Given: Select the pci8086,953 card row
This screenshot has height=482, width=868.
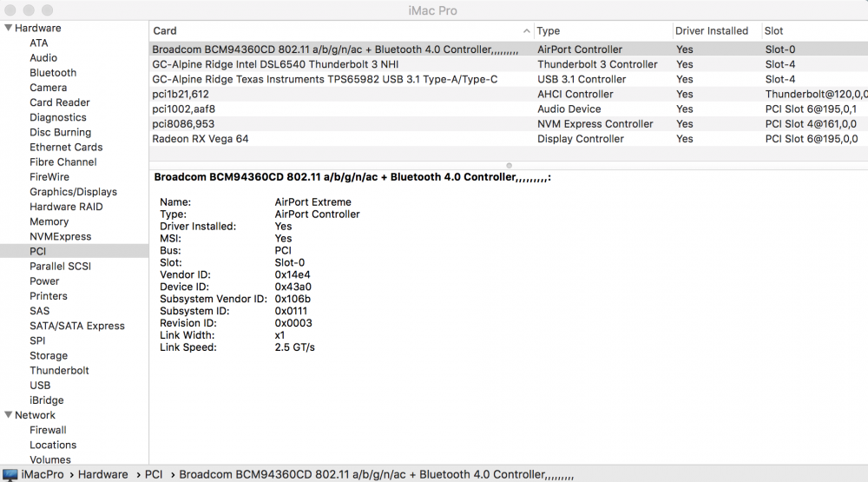Looking at the screenshot, I should 508,124.
